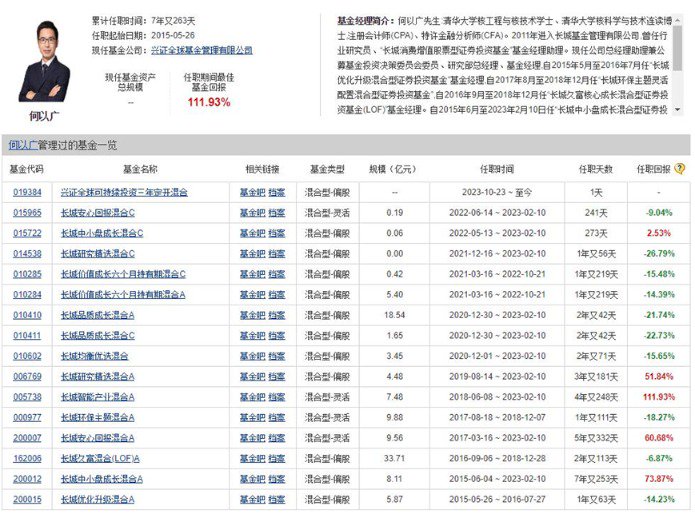The width and height of the screenshot is (695, 518).
Task: Open 基金吧 link in the 015965 row
Action: click(252, 213)
